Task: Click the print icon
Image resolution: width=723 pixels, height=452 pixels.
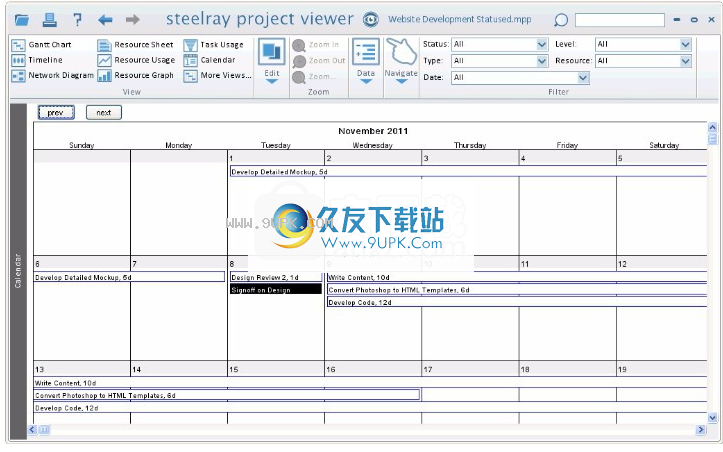Action: coord(49,19)
